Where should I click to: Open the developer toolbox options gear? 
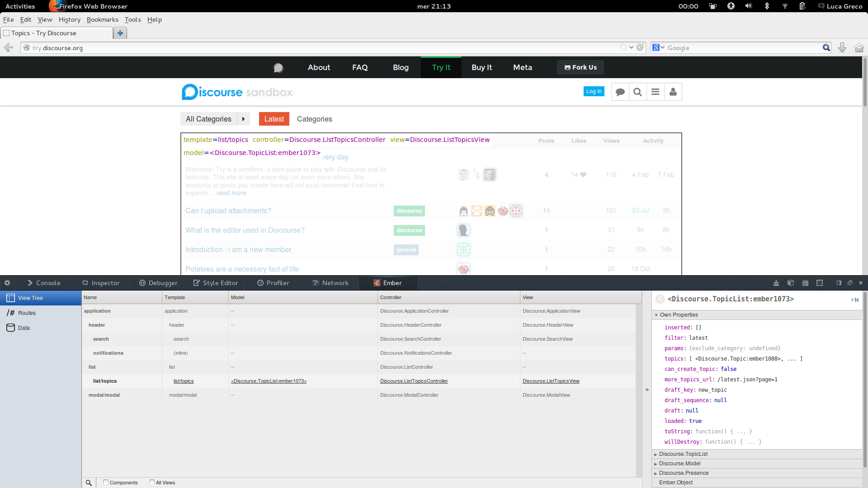(x=7, y=283)
